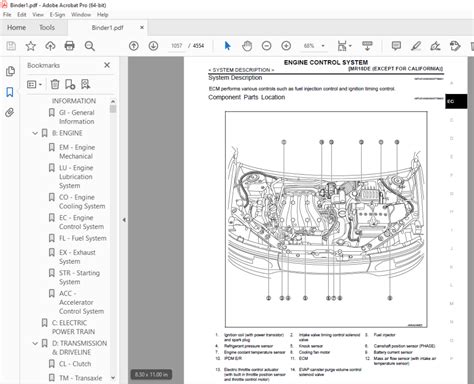Add a comment with the speech bubble
This screenshot has width=474, height=384.
coord(396,46)
